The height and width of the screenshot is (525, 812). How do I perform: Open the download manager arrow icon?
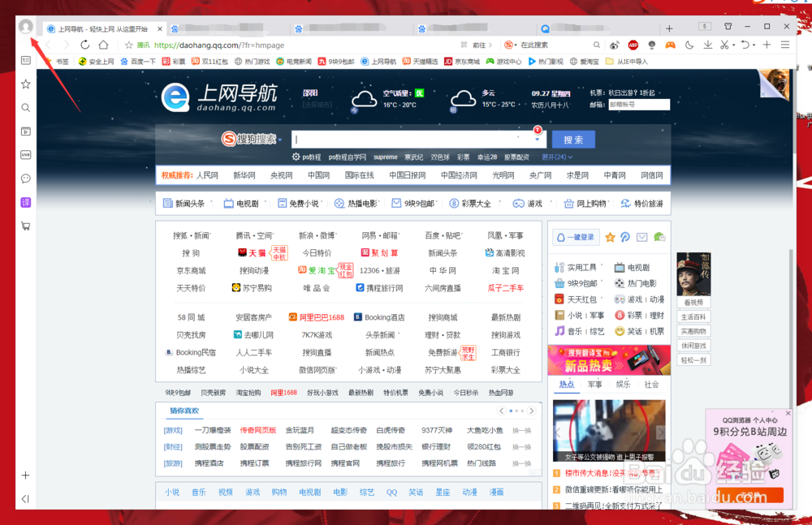[x=708, y=44]
